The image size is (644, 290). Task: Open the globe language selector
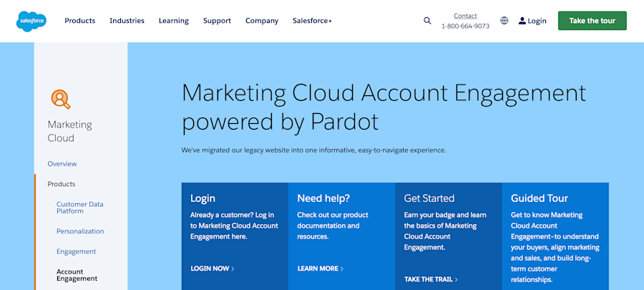(504, 21)
